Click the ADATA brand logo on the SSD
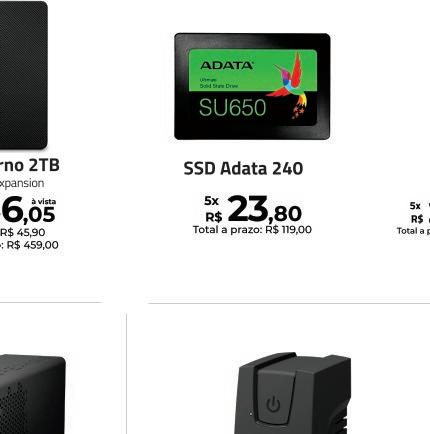The width and height of the screenshot is (430, 434). (x=226, y=65)
